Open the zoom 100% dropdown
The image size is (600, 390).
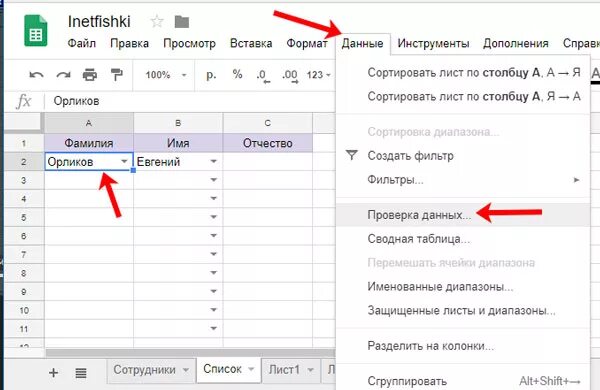(x=166, y=75)
